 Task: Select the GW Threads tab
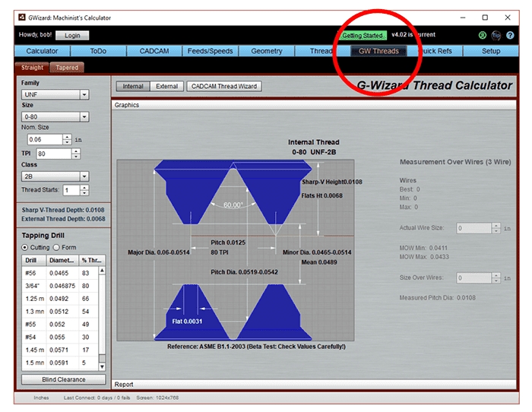pyautogui.click(x=378, y=51)
